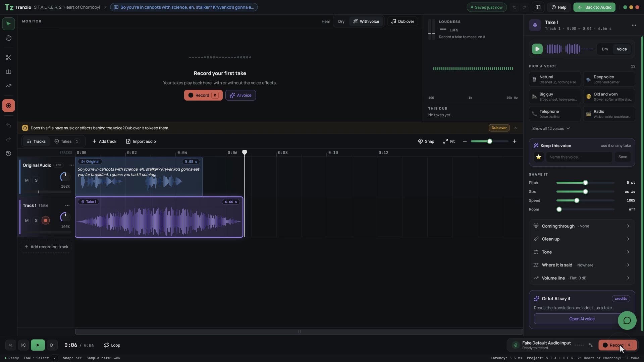644x362 pixels.
Task: Jump to start with the first transport button
Action: tap(10, 345)
